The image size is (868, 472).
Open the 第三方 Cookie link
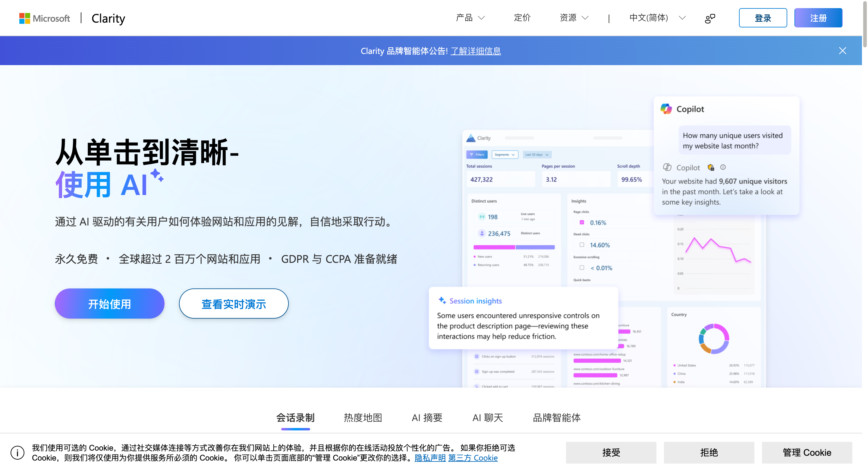(x=473, y=458)
